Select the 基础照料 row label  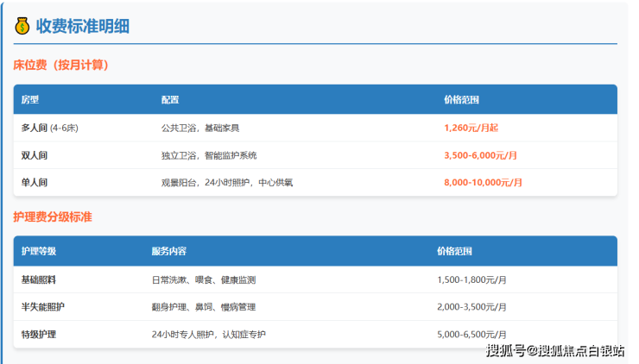click(39, 280)
